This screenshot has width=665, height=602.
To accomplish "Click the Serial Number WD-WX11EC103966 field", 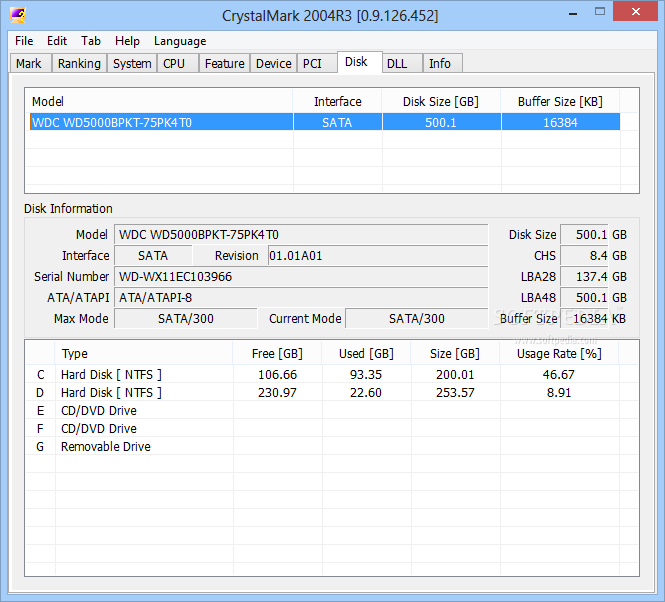I will (x=301, y=277).
